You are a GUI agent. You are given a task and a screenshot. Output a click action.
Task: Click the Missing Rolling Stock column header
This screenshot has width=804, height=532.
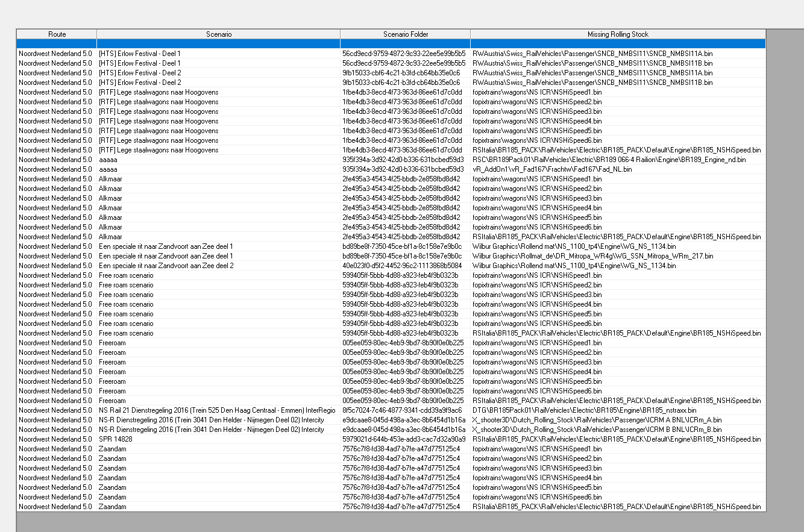coord(618,34)
